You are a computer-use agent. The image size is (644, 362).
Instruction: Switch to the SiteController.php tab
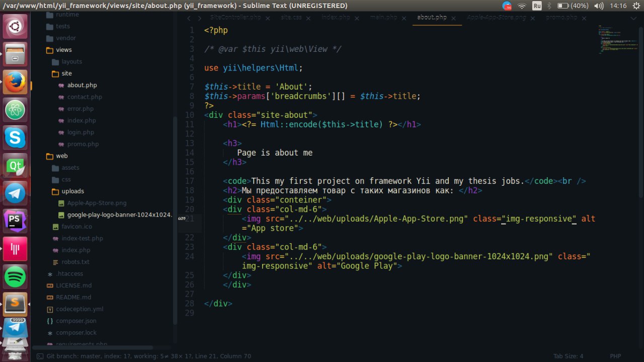[x=233, y=17]
